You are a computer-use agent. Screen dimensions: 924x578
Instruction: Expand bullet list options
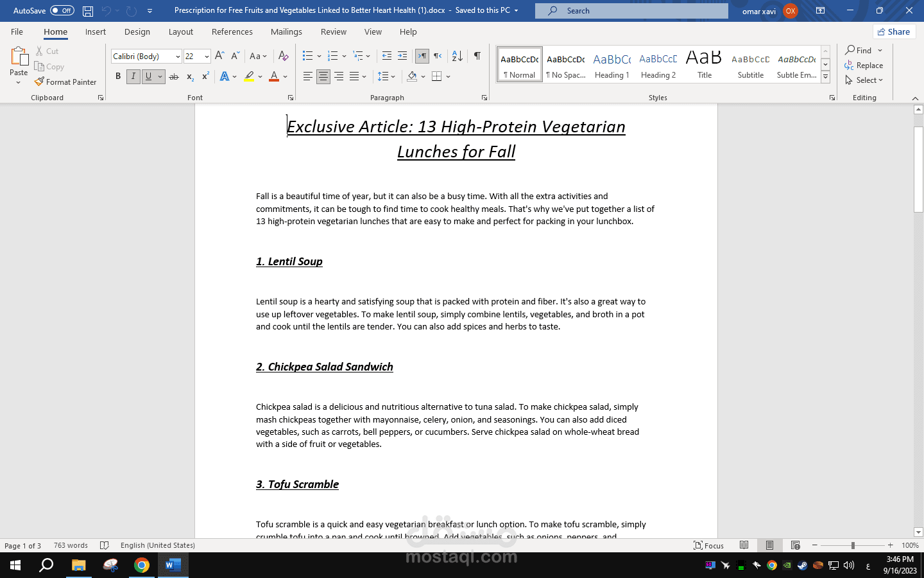[x=320, y=56]
